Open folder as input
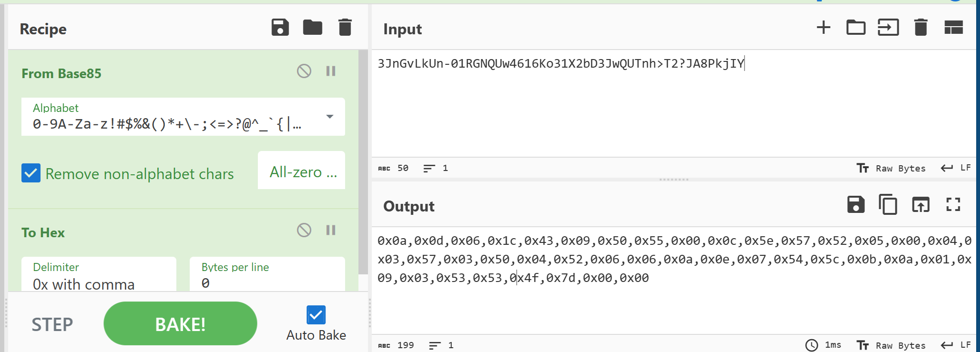980x352 pixels. (x=856, y=27)
